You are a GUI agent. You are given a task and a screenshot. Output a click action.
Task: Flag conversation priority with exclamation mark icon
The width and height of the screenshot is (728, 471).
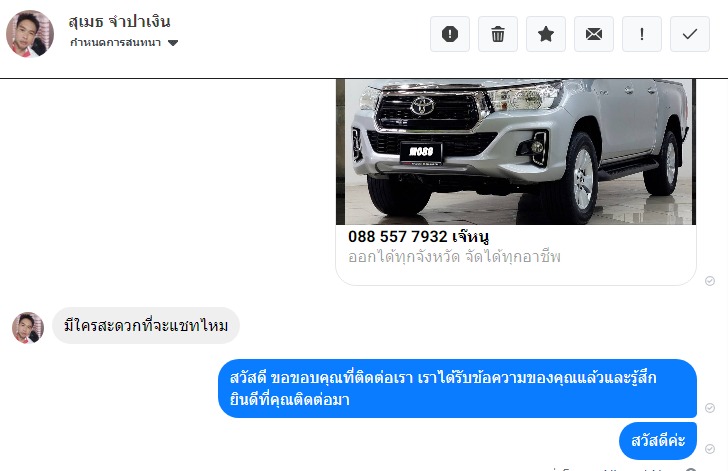coord(642,34)
